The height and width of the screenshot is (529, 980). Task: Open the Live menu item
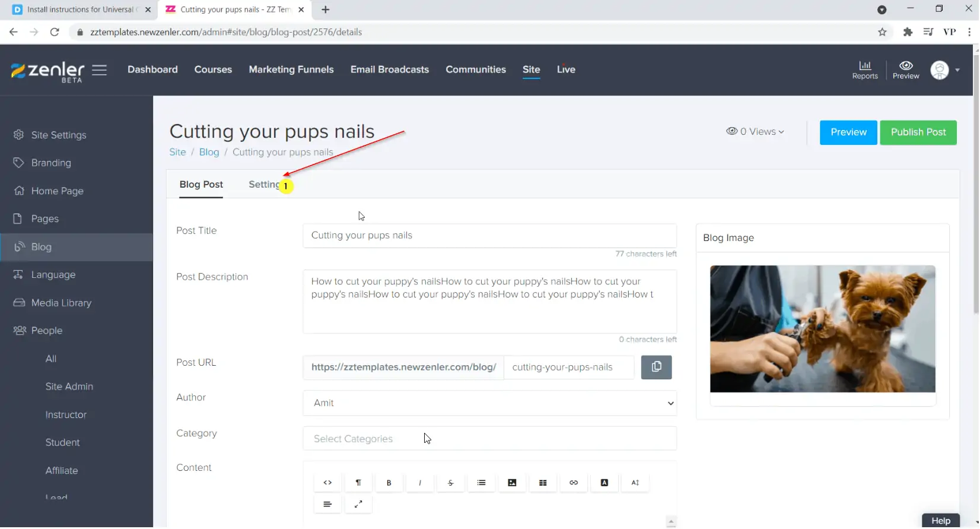[566, 69]
